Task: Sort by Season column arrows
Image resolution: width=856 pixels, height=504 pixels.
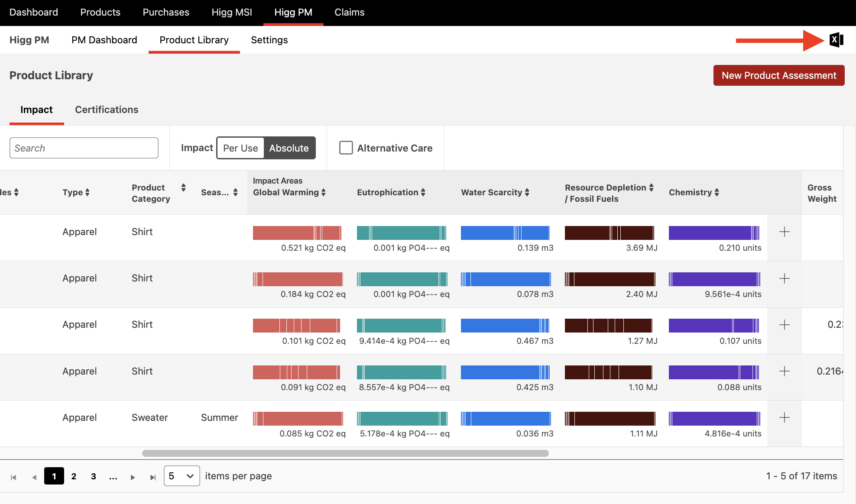Action: tap(236, 192)
